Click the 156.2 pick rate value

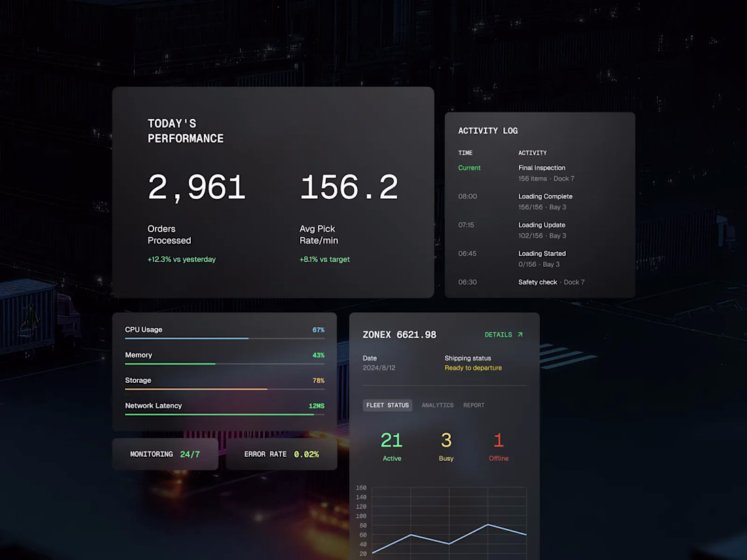(349, 187)
